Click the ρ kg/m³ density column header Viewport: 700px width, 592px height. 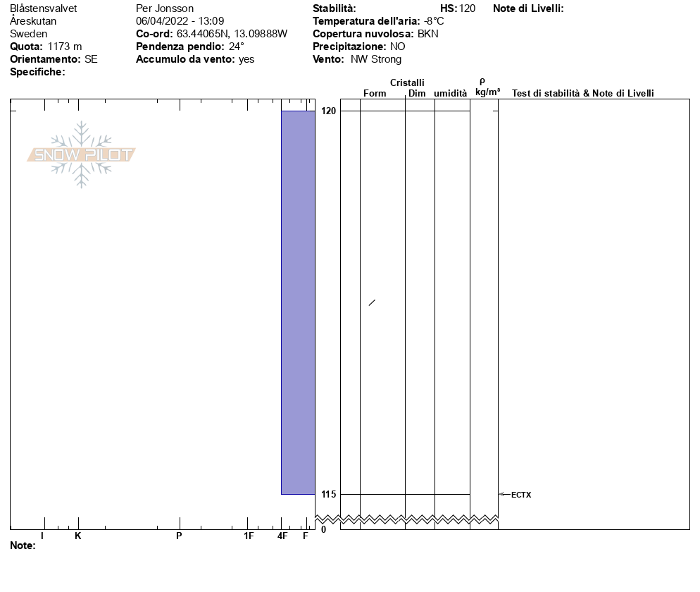pos(487,87)
